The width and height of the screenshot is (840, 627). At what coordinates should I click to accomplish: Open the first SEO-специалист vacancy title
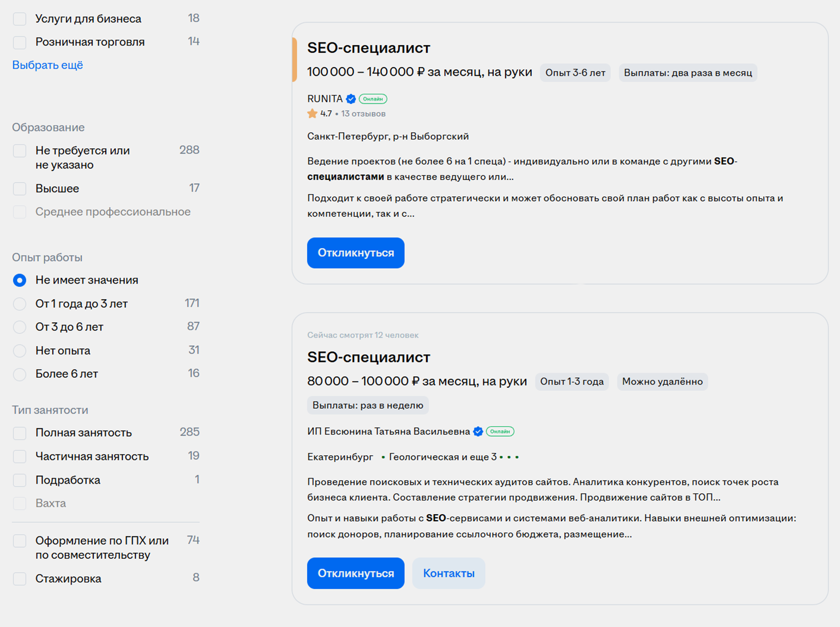pyautogui.click(x=369, y=48)
